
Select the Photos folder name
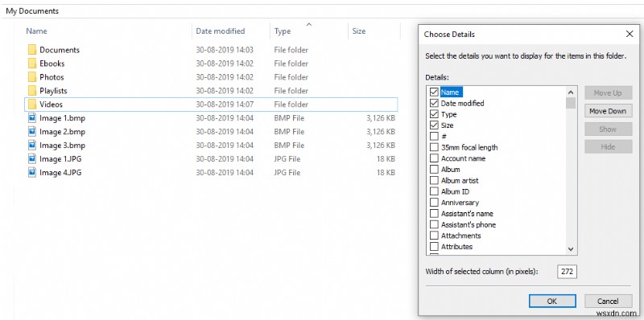(x=52, y=77)
